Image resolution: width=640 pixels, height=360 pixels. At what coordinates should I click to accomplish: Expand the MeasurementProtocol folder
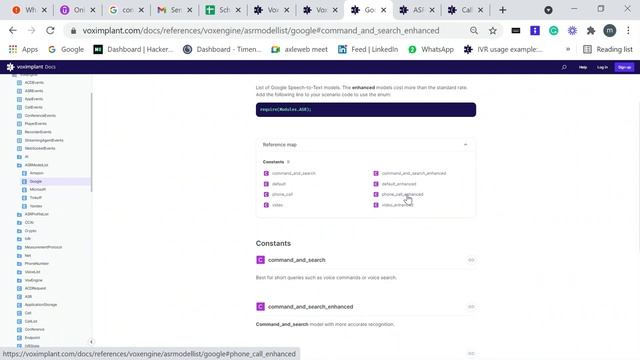tap(19, 247)
